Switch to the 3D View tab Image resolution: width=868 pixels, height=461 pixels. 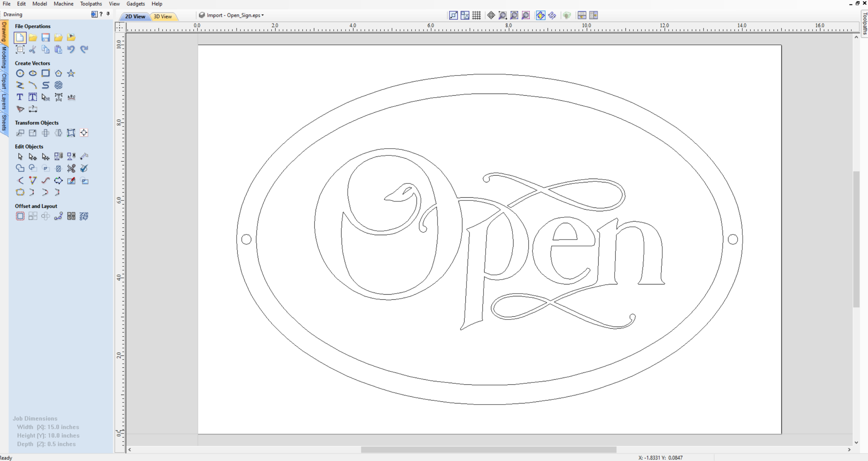click(x=163, y=16)
